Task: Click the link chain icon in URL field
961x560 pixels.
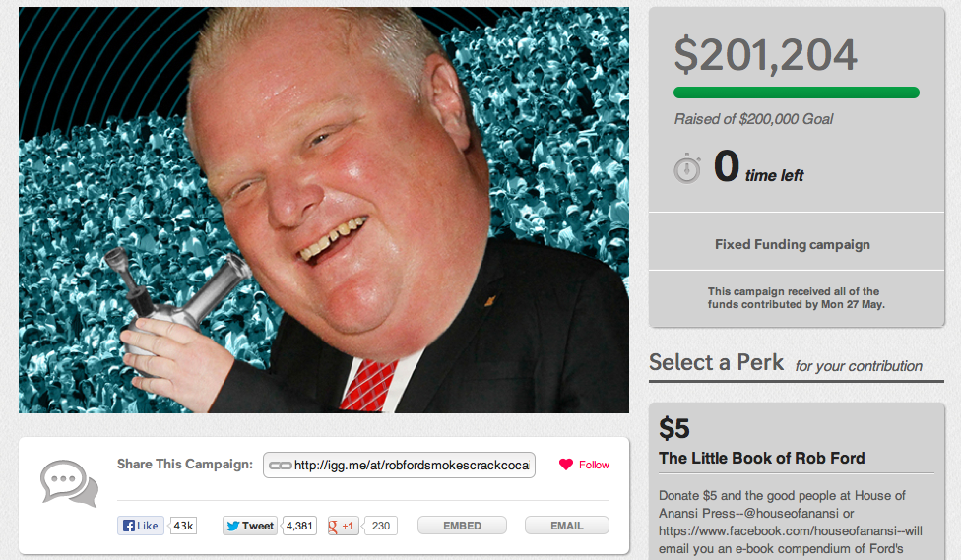Action: point(280,466)
